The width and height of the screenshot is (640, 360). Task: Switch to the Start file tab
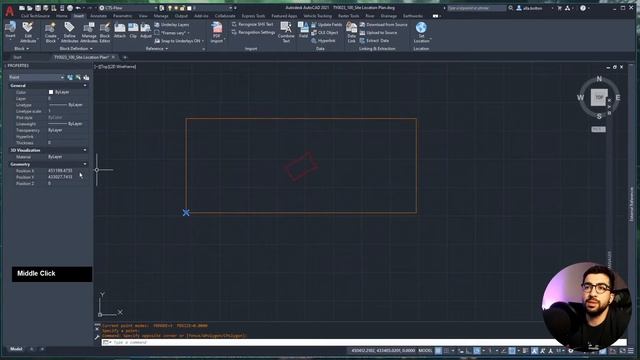(x=18, y=58)
